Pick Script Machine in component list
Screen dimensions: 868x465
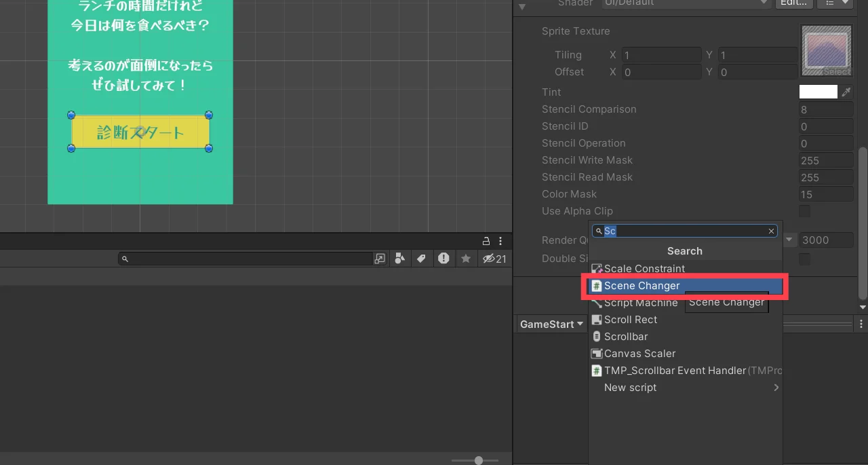(685, 303)
